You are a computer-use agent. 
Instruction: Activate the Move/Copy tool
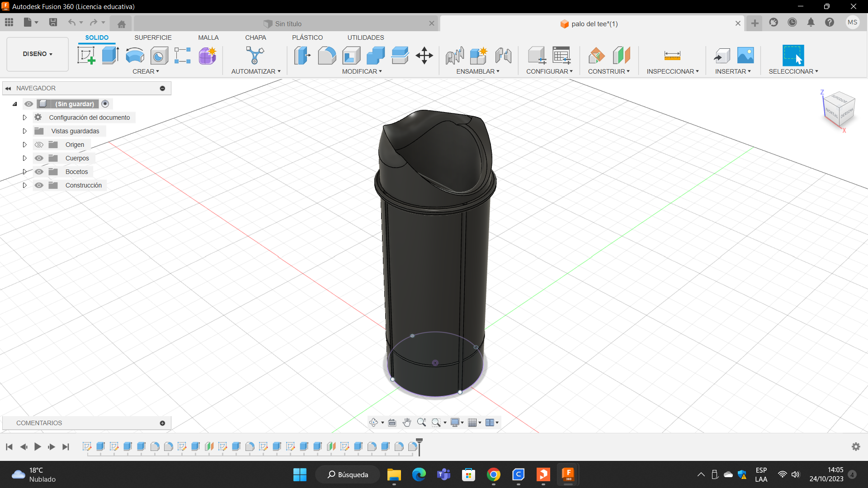tap(424, 56)
